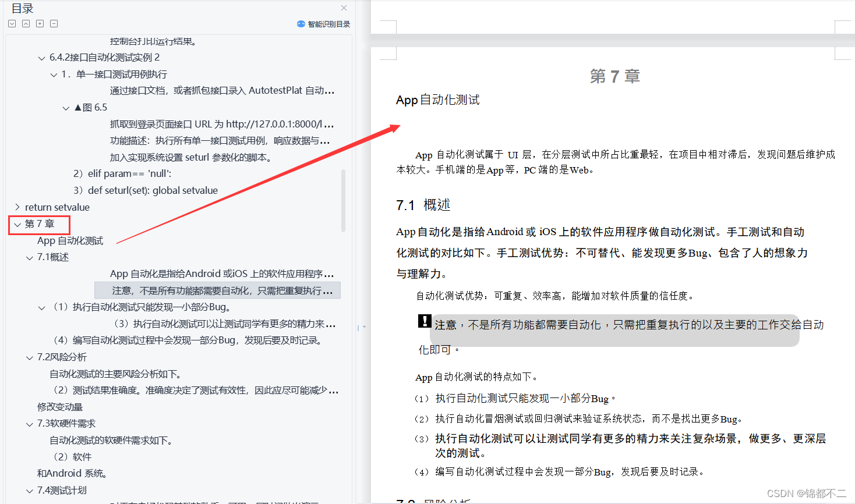Click document line App 自动化测试的特点如下
Screen dimensions: 855x504
[x=477, y=377]
